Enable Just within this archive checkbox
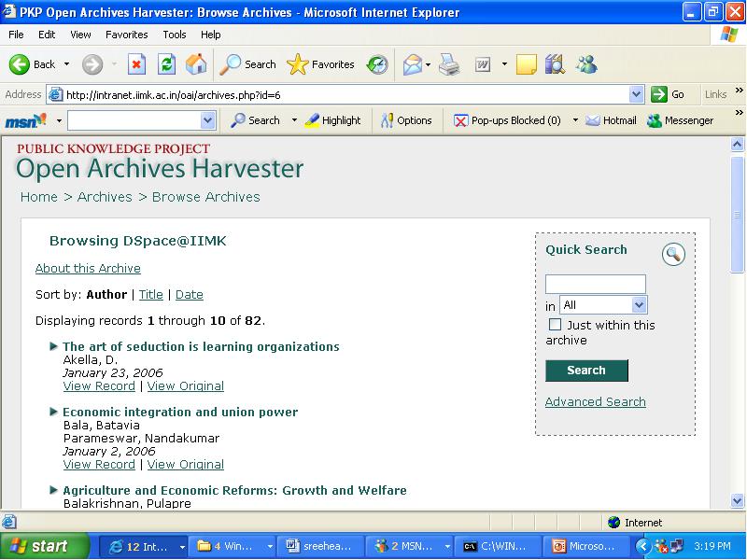747x560 pixels. (555, 325)
